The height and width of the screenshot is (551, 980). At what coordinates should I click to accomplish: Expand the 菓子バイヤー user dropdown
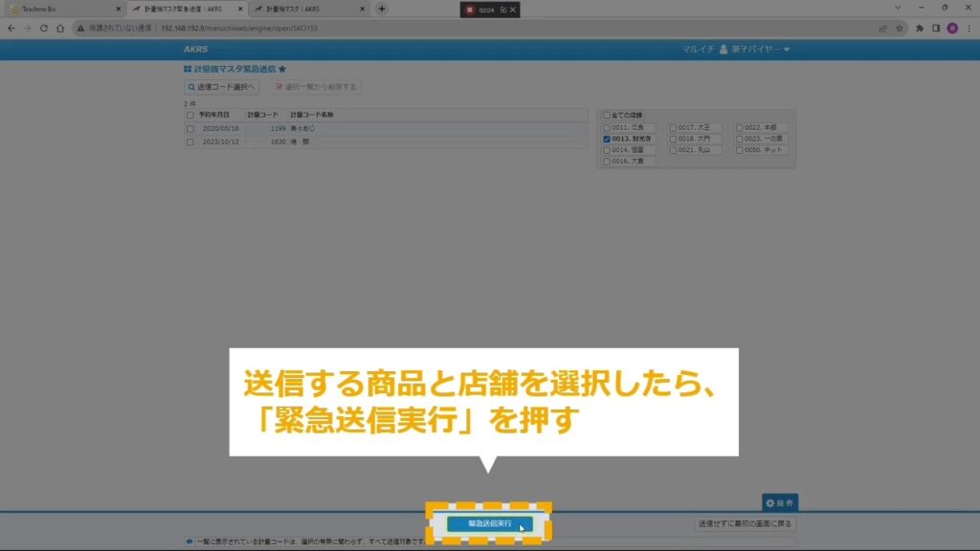tap(754, 49)
